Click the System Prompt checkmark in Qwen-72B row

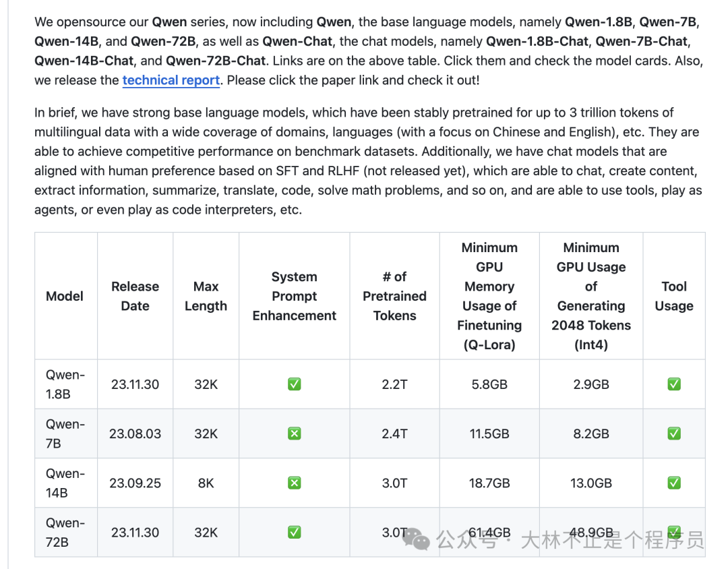click(x=295, y=533)
